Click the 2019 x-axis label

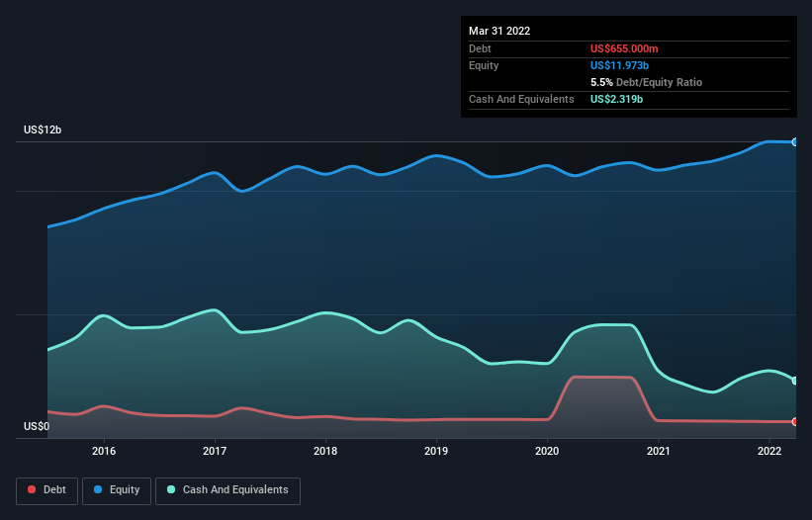[x=436, y=451]
